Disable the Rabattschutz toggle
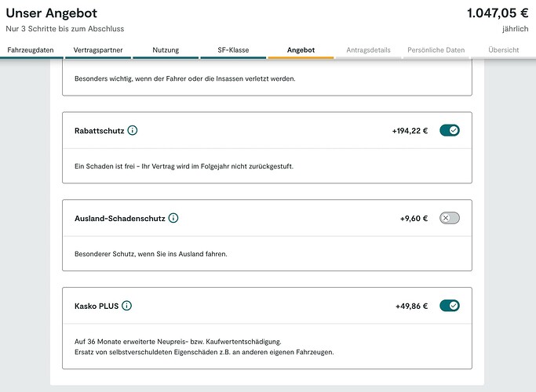This screenshot has width=536, height=392. [x=450, y=130]
